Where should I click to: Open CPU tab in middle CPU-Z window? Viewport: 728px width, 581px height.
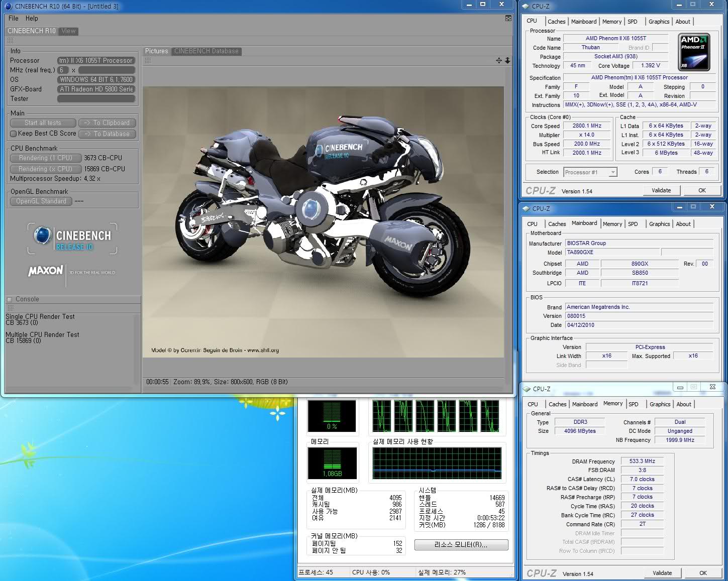532,224
